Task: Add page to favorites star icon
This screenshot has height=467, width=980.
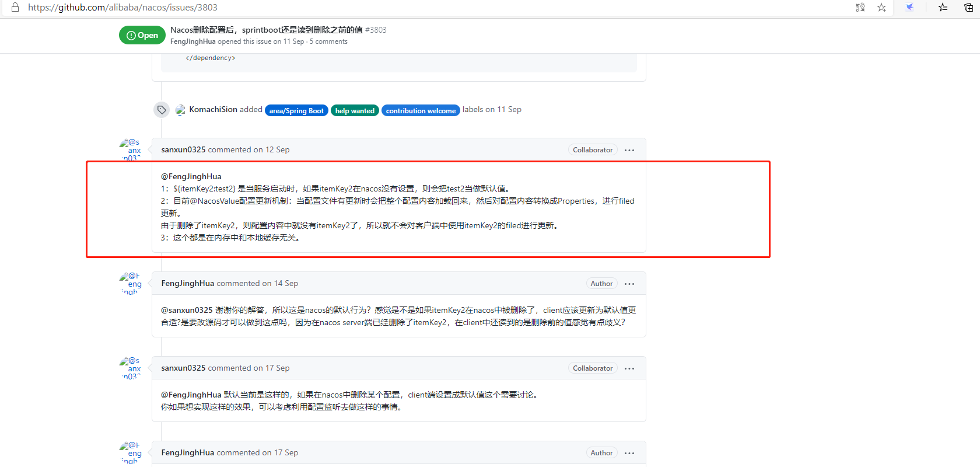Action: tap(881, 7)
